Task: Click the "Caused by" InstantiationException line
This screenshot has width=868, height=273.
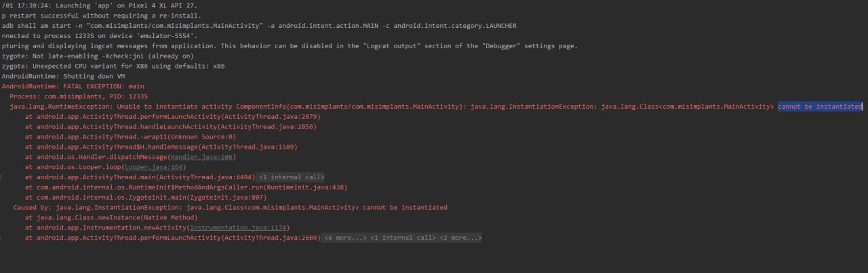Action: click(x=231, y=208)
